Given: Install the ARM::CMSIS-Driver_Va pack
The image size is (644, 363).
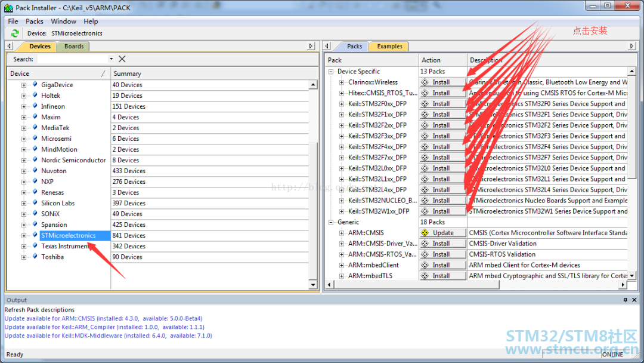Looking at the screenshot, I should coord(442,244).
